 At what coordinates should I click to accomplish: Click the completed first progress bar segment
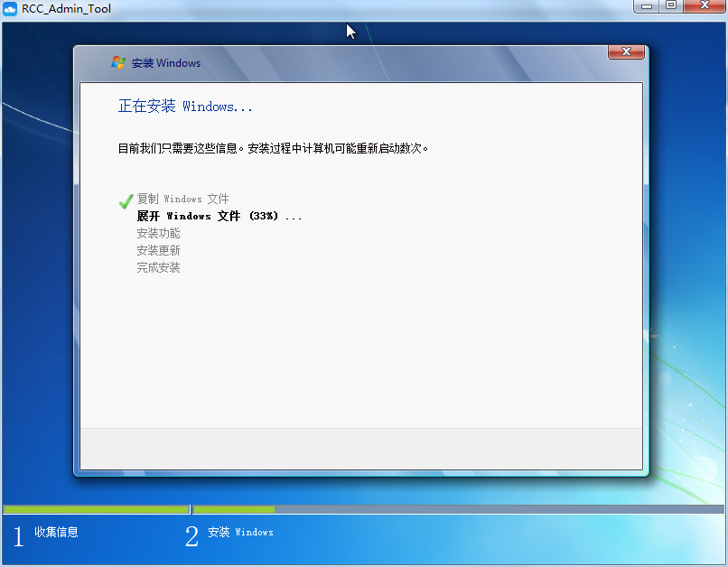tap(95, 509)
